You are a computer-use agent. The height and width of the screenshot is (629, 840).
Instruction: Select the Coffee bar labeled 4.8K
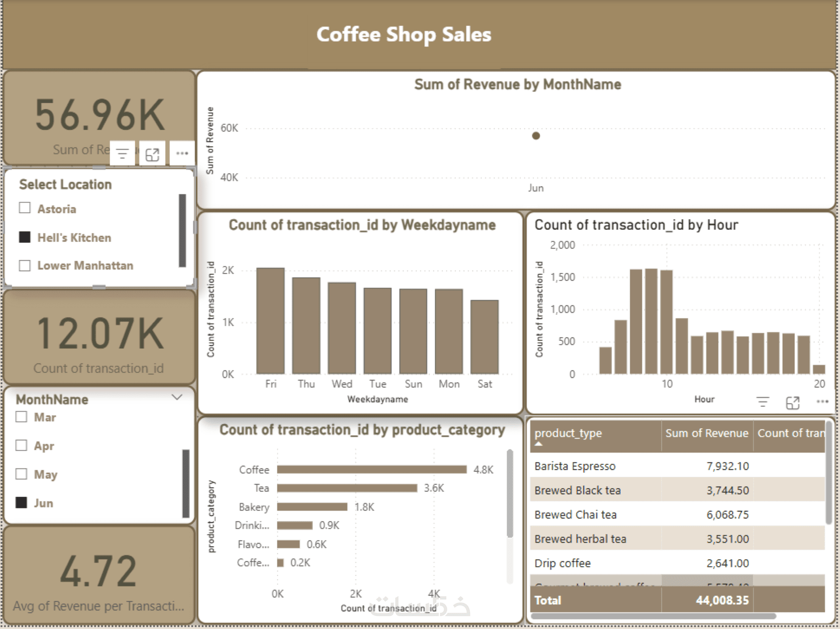pyautogui.click(x=372, y=469)
